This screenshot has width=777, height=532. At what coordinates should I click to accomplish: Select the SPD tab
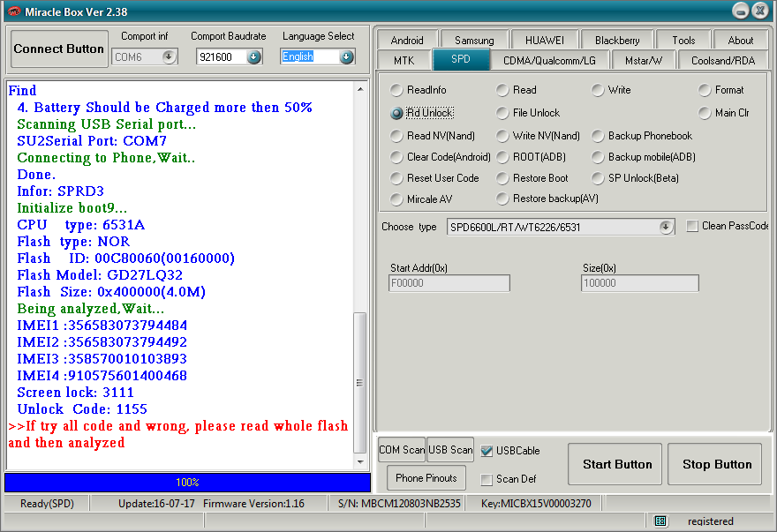tap(460, 59)
